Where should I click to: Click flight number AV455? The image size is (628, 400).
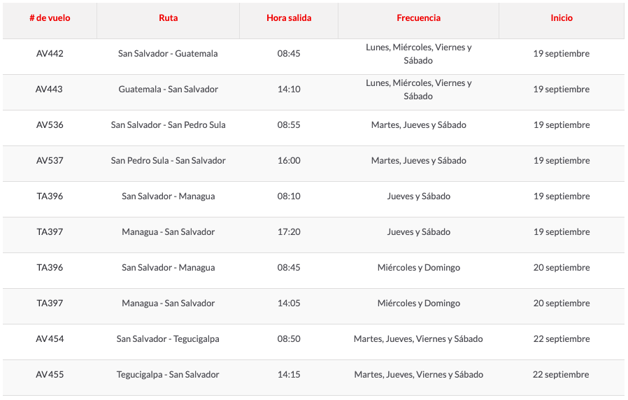tap(49, 375)
